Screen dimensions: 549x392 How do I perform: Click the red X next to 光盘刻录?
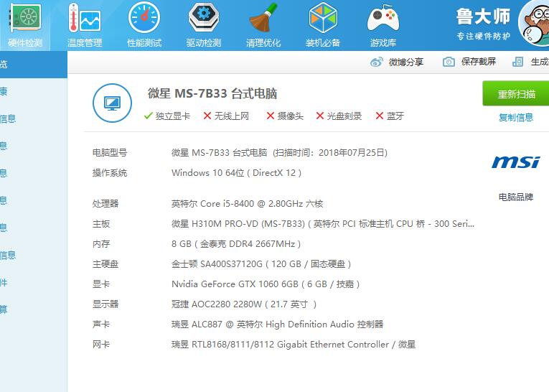(x=320, y=116)
